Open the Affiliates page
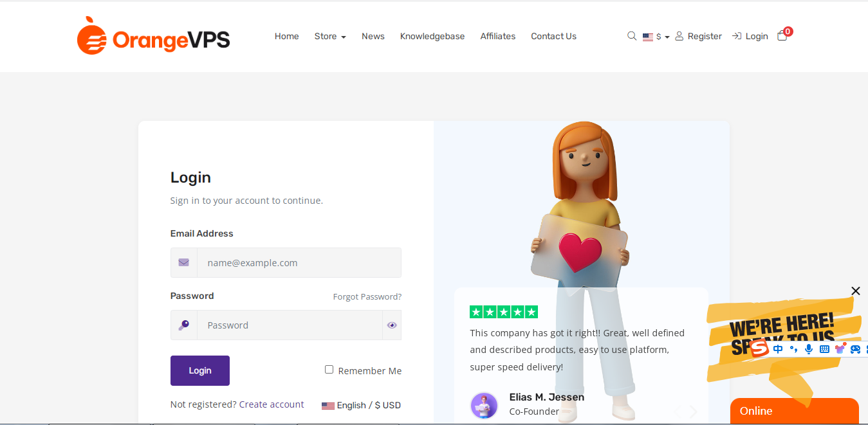The width and height of the screenshot is (868, 425). pos(498,36)
